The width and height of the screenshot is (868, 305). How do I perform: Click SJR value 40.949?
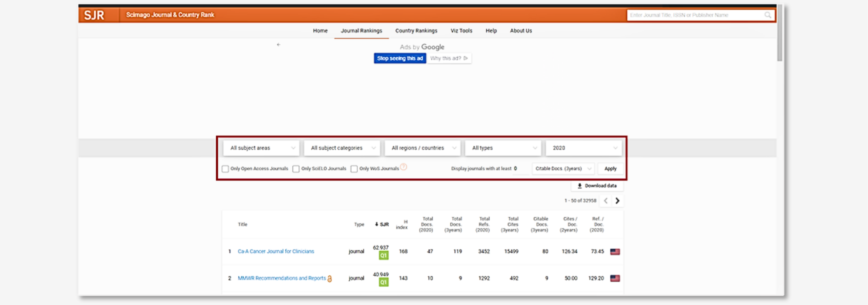381,274
